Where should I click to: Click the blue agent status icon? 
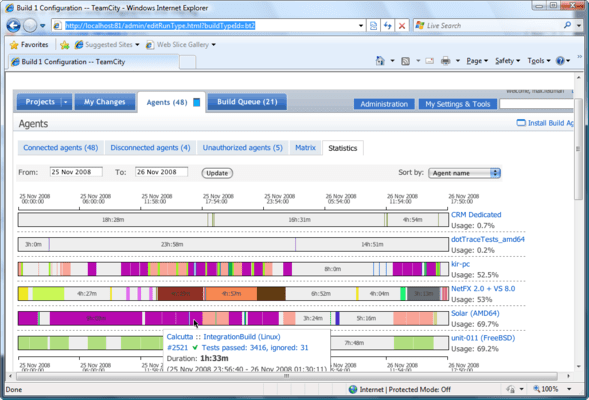click(196, 102)
